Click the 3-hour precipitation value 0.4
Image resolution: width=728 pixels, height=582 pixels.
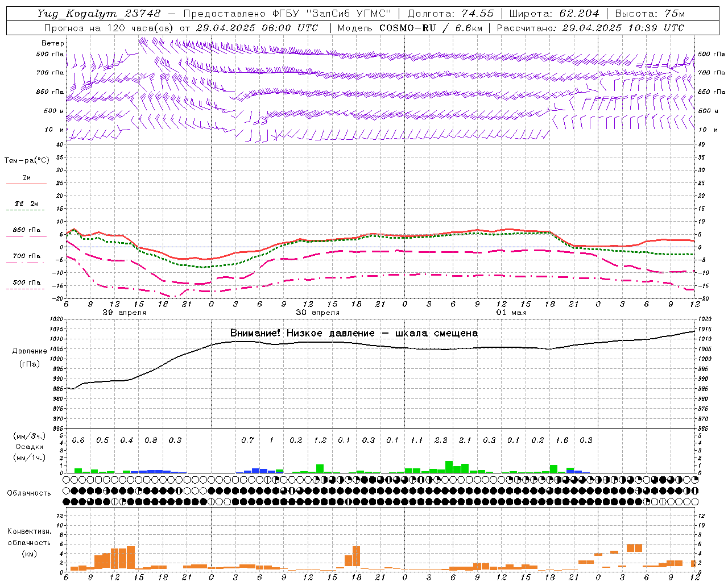[x=127, y=440]
